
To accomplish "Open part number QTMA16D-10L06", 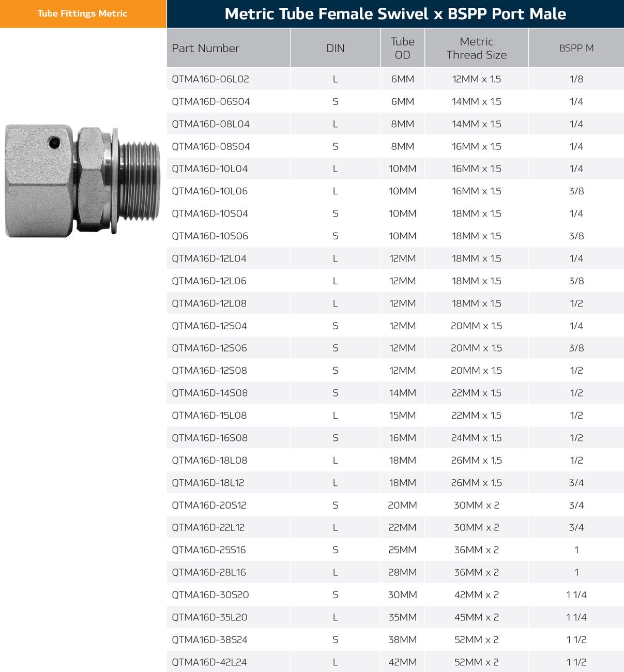I will tap(210, 191).
